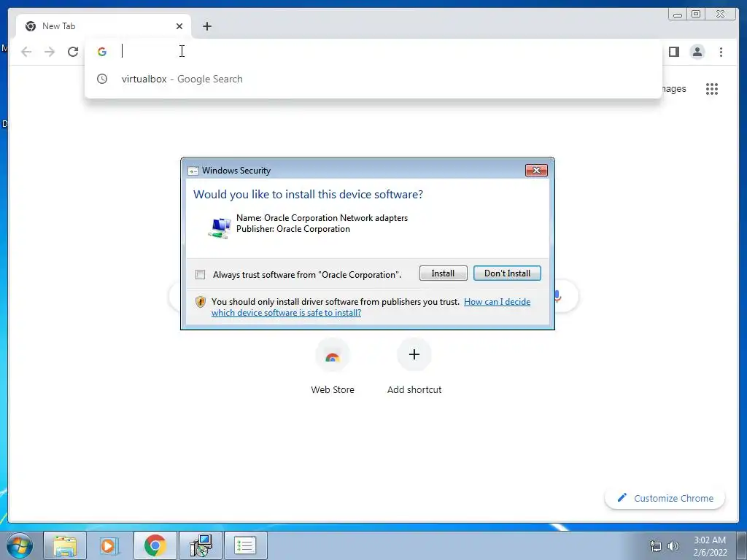The width and height of the screenshot is (747, 560).
Task: Open Windows Explorer from taskbar
Action: [x=65, y=545]
